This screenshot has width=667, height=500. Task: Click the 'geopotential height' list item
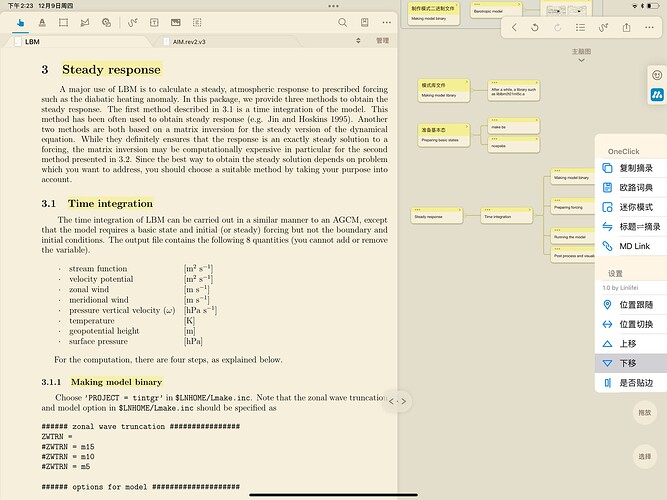(104, 331)
